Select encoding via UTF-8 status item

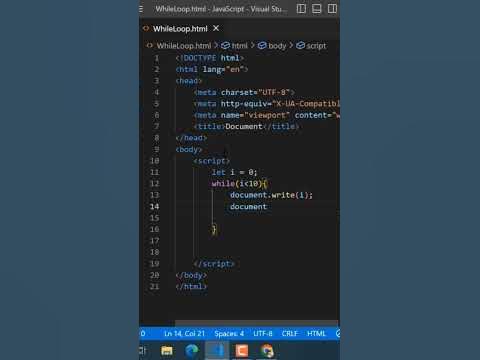point(263,334)
